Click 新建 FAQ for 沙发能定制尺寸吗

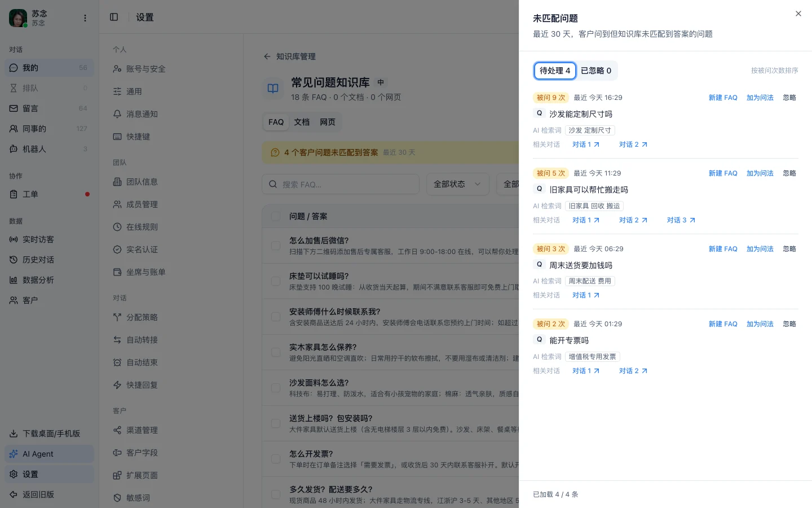click(723, 98)
